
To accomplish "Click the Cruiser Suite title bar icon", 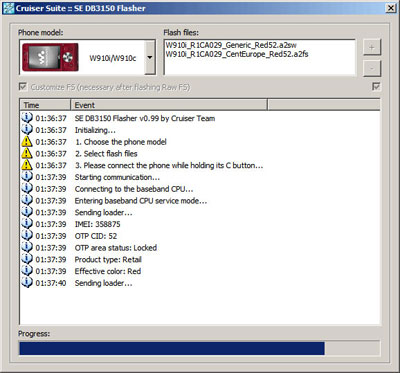I will coord(8,8).
